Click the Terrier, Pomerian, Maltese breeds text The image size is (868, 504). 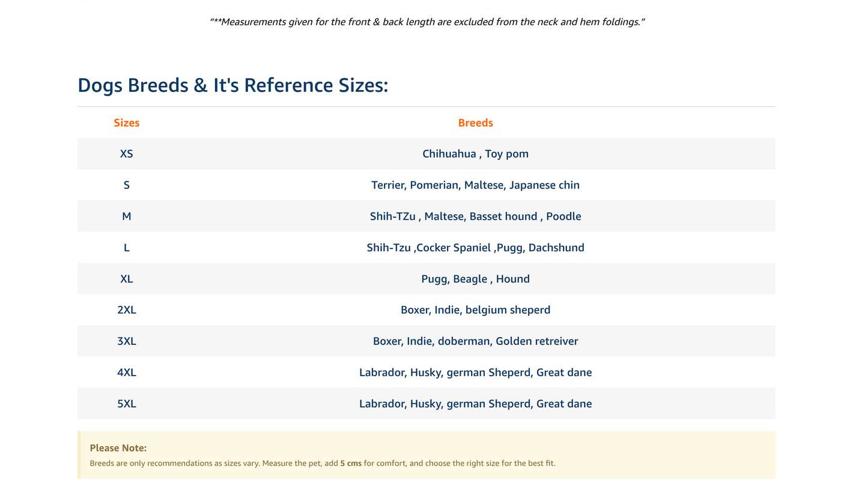point(475,185)
